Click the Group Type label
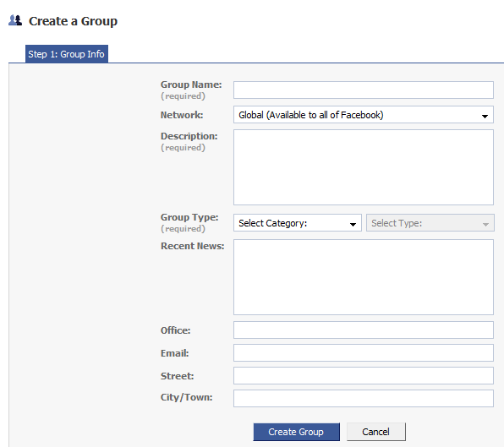The image size is (504, 447). (x=189, y=217)
